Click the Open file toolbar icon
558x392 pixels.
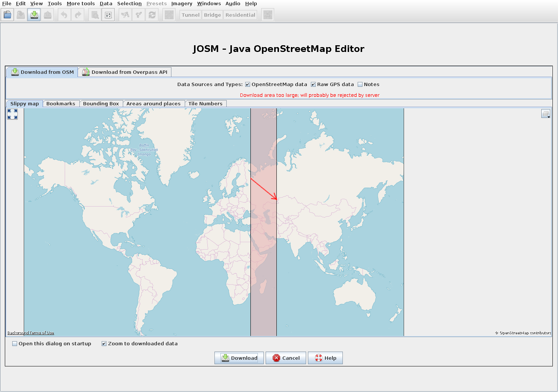click(7, 15)
